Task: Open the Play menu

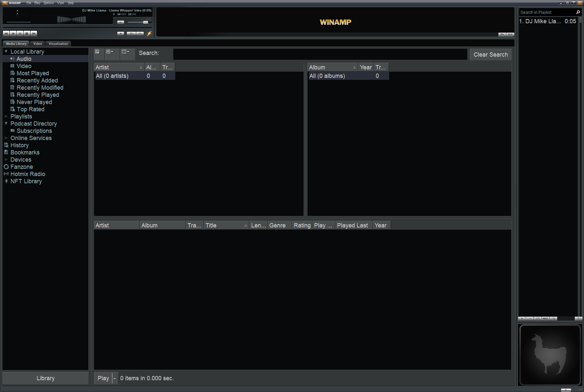Action: pos(37,3)
